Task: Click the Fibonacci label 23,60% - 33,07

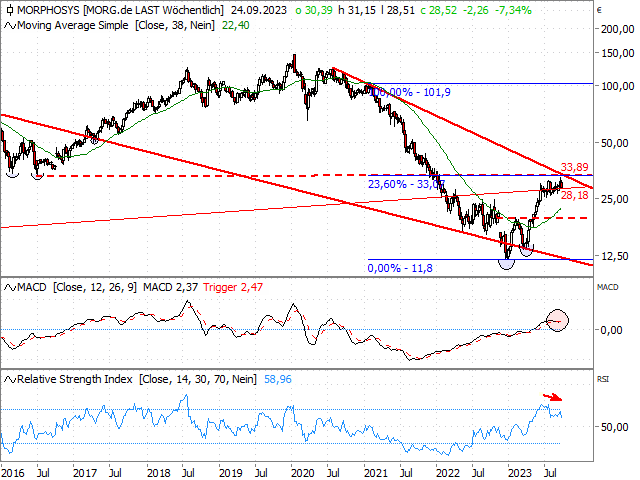Action: 406,184
